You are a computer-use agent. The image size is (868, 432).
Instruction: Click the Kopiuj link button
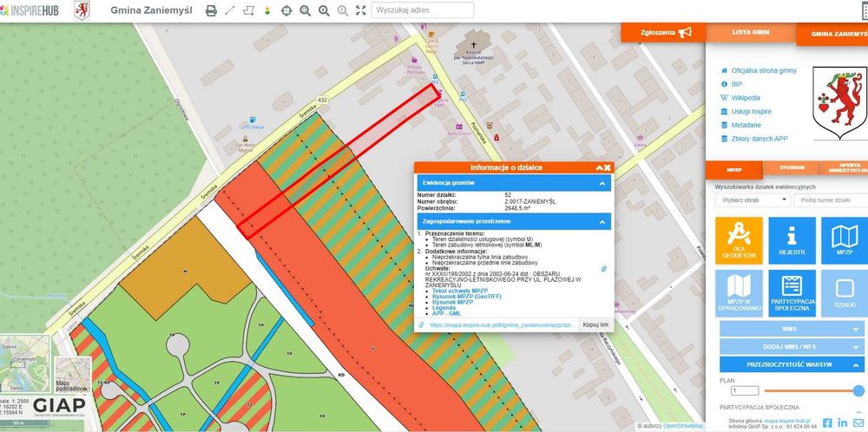tap(595, 324)
